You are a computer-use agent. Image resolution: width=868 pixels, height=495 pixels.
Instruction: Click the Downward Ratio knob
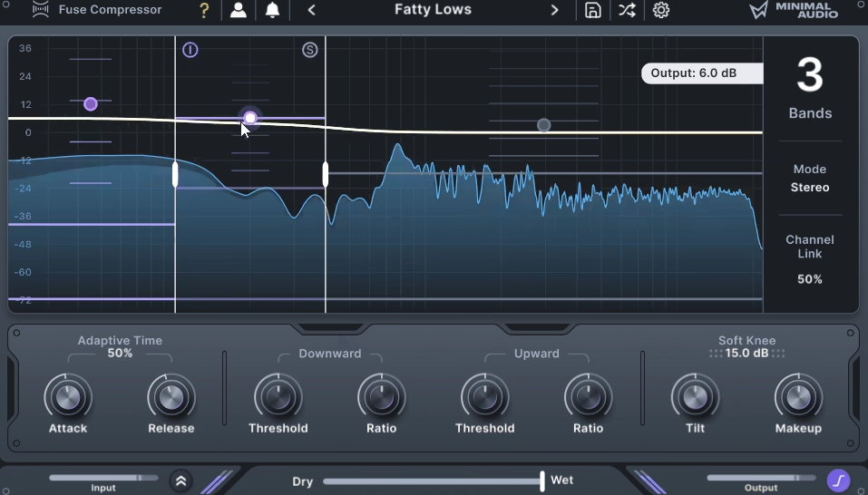[382, 397]
